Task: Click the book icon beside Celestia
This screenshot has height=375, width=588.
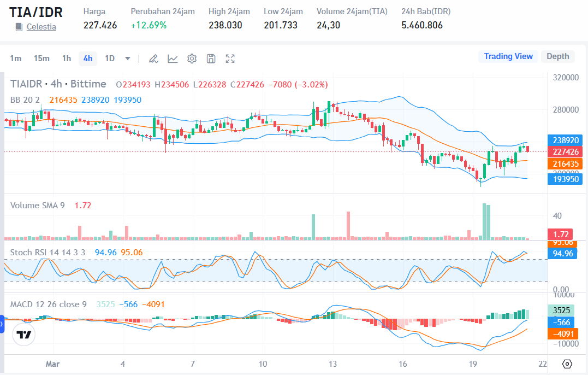Action: [19, 27]
